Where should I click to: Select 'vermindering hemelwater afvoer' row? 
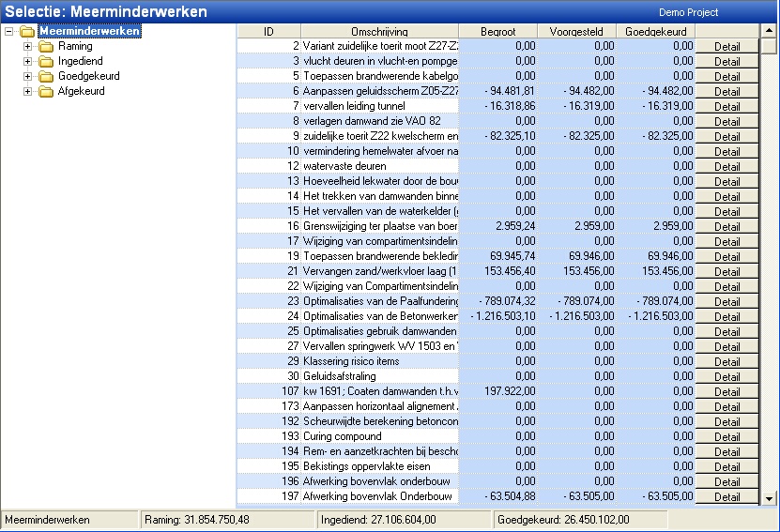pos(379,151)
